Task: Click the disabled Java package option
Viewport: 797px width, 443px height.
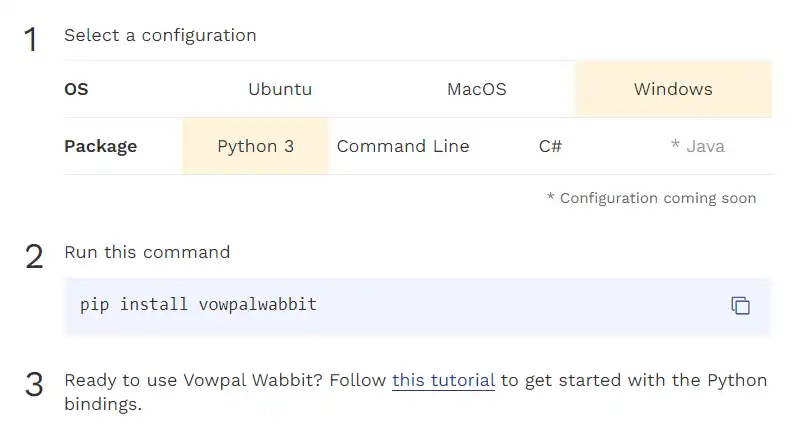Action: (x=698, y=146)
